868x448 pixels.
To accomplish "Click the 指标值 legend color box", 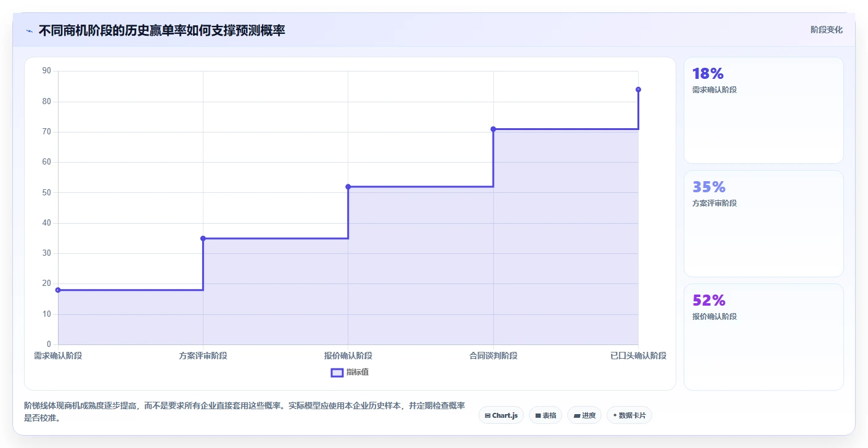I will (337, 372).
